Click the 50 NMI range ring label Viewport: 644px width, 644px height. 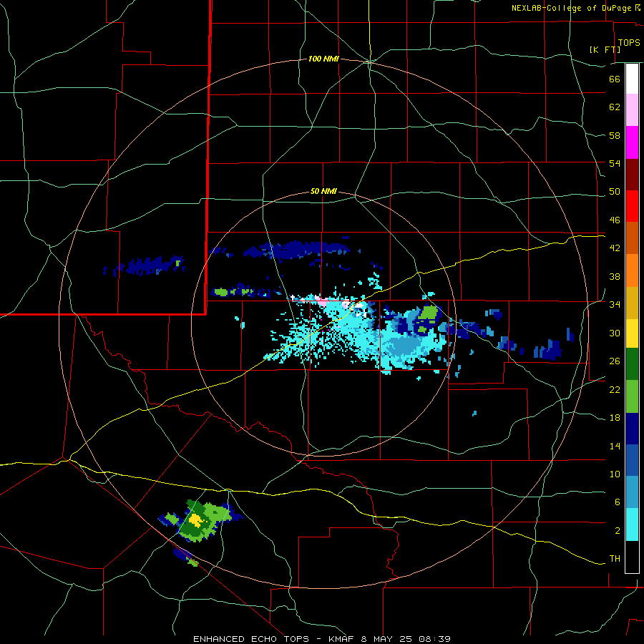point(323,191)
